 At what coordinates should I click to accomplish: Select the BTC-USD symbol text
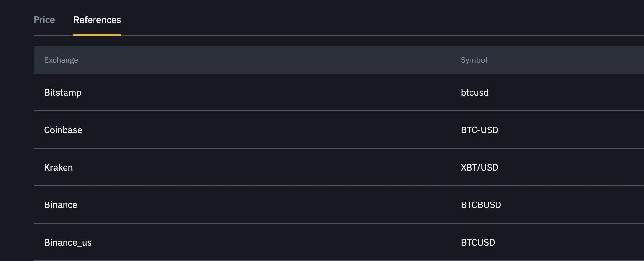point(479,130)
